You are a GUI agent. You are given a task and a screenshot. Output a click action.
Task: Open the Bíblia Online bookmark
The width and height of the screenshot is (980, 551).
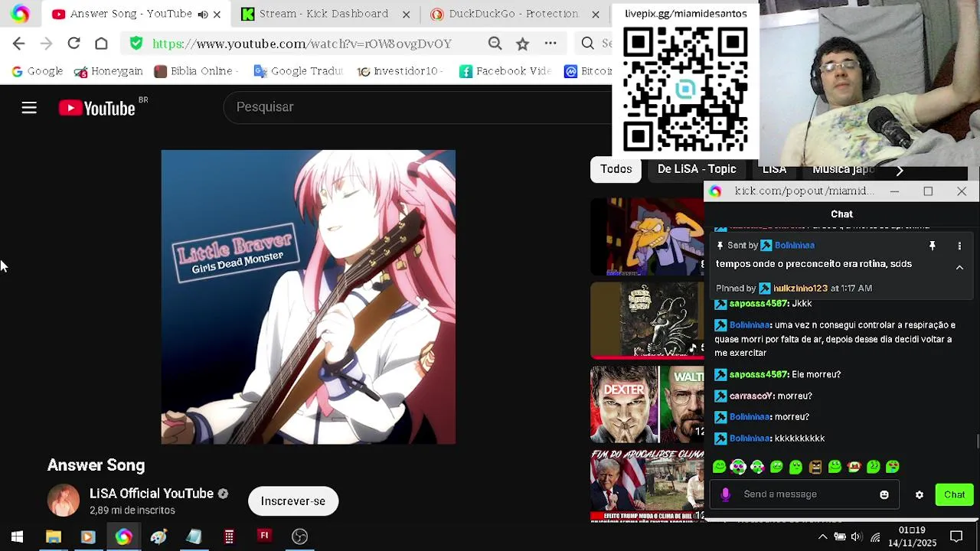(x=195, y=71)
